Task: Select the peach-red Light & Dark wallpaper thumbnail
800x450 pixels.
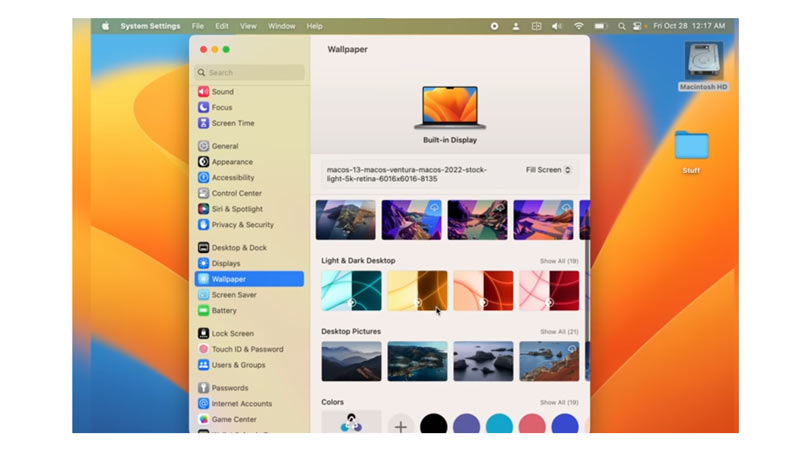Action: [x=483, y=291]
